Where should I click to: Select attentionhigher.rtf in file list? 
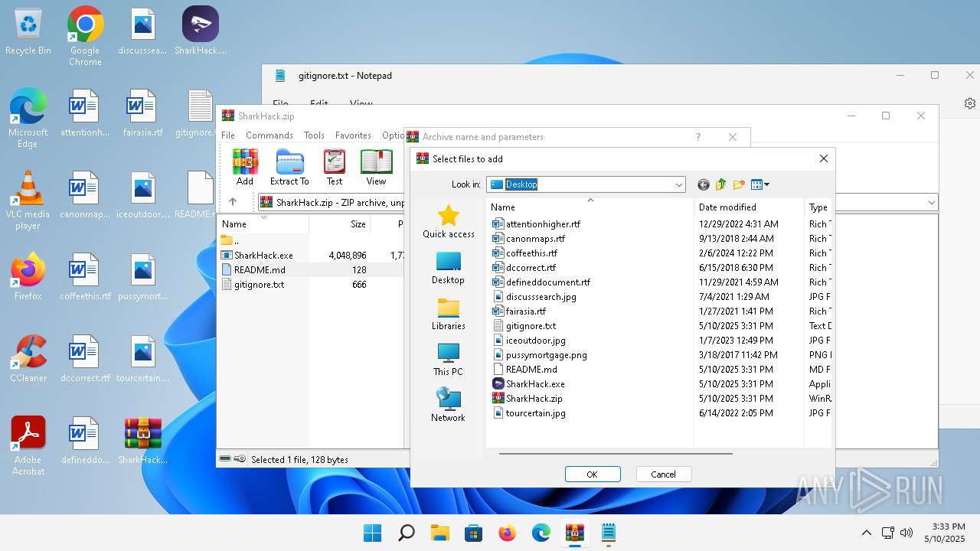[x=543, y=224]
